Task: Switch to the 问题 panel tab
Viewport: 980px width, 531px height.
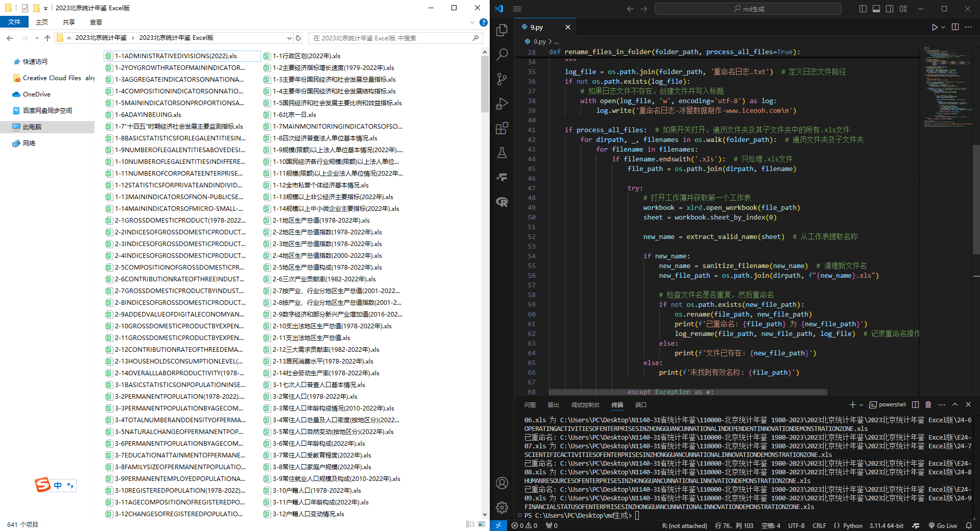Action: 530,404
